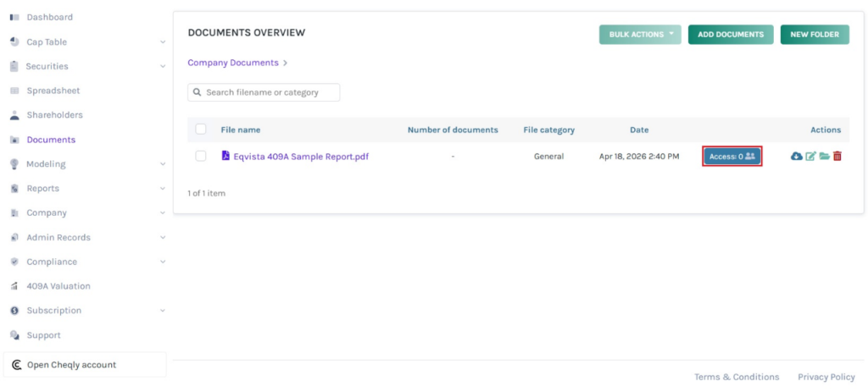This screenshot has width=868, height=392.
Task: Check the select-all checkbox in table header
Action: [201, 130]
